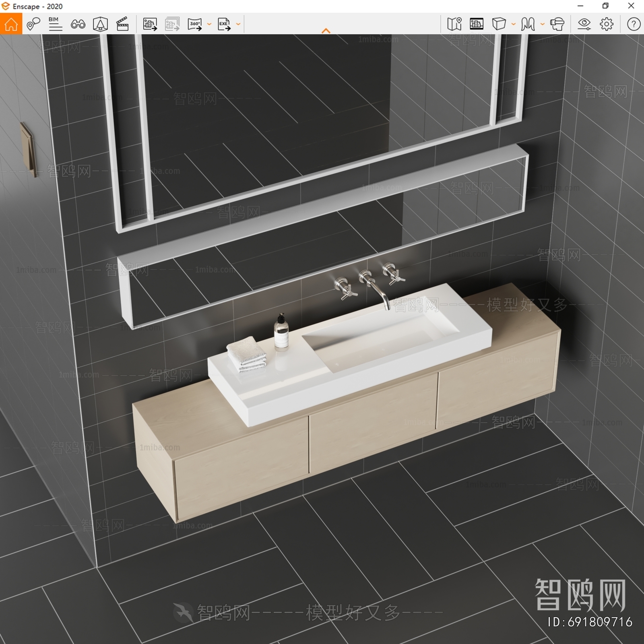Open general settings gear
Image resolution: width=644 pixels, height=644 pixels.
[x=607, y=24]
